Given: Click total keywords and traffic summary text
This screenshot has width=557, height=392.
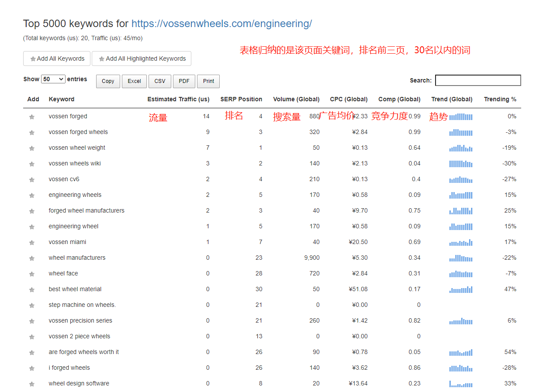Looking at the screenshot, I should [x=83, y=38].
